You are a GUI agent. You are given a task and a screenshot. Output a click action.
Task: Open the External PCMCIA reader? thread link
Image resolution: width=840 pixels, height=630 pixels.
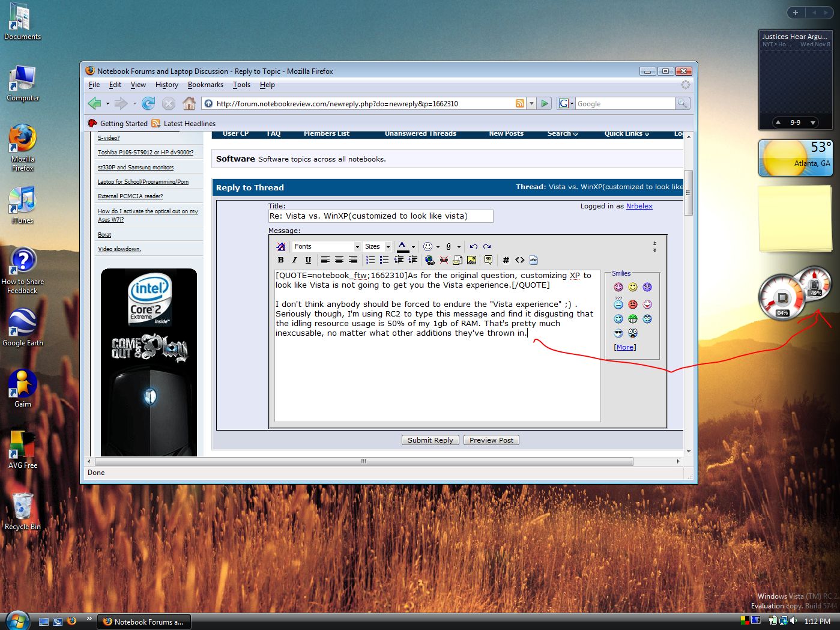[130, 196]
